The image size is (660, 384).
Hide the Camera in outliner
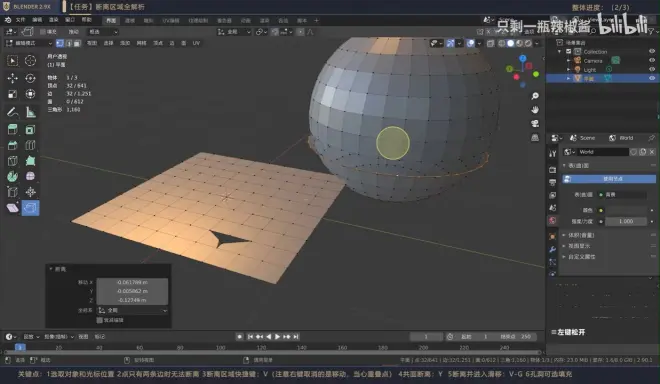point(652,60)
